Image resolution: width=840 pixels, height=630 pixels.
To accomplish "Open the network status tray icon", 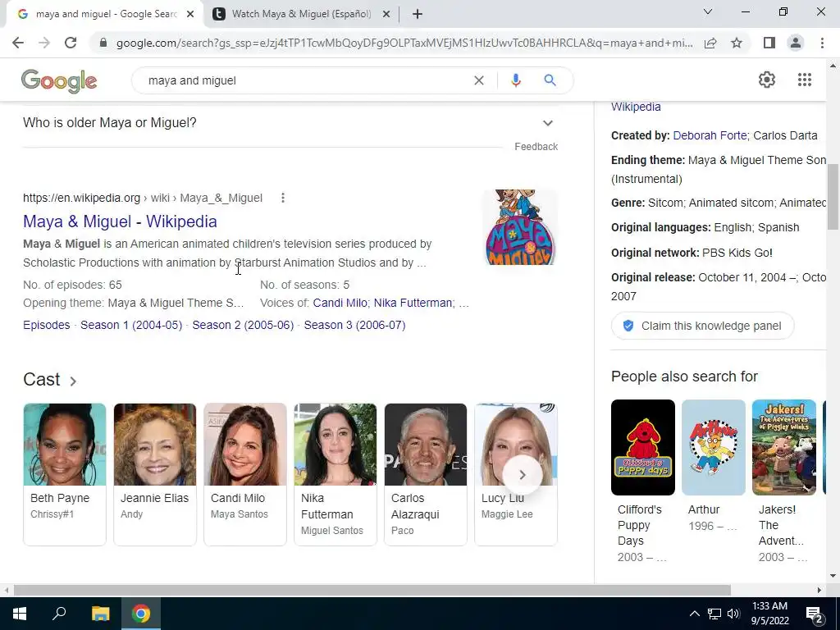I will (x=714, y=614).
